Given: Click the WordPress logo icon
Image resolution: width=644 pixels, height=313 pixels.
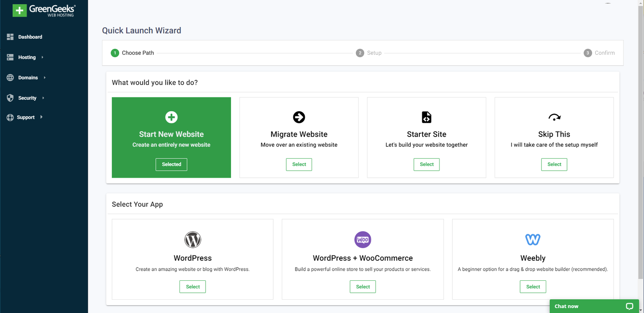Looking at the screenshot, I should 193,240.
